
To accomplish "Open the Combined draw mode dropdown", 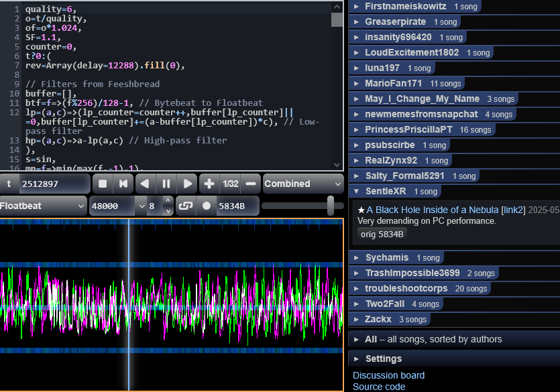I will [x=302, y=184].
